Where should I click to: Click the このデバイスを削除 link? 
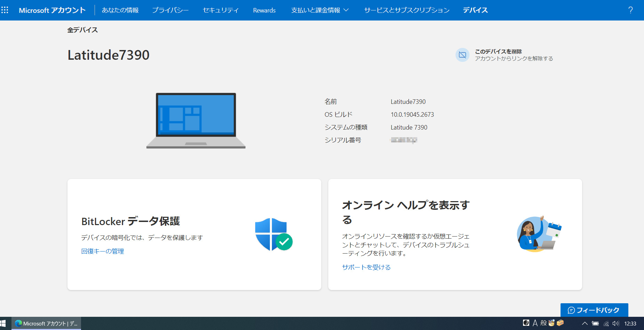[498, 51]
